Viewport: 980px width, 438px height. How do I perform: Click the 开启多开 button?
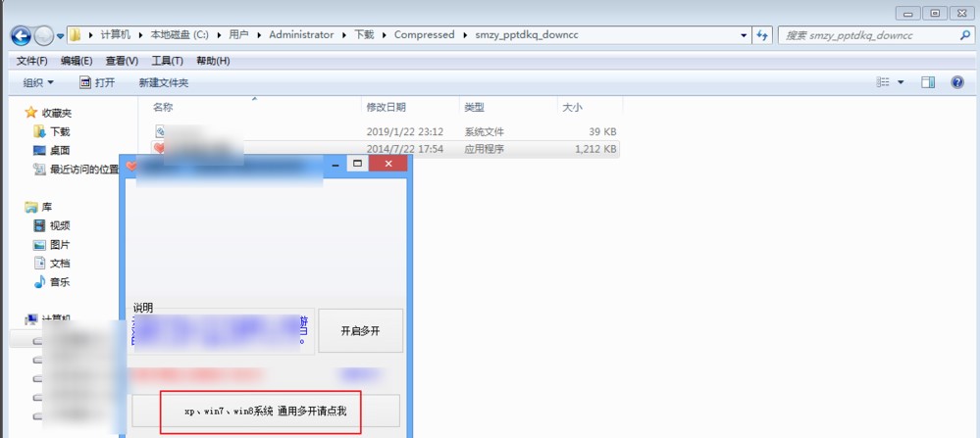(x=361, y=330)
